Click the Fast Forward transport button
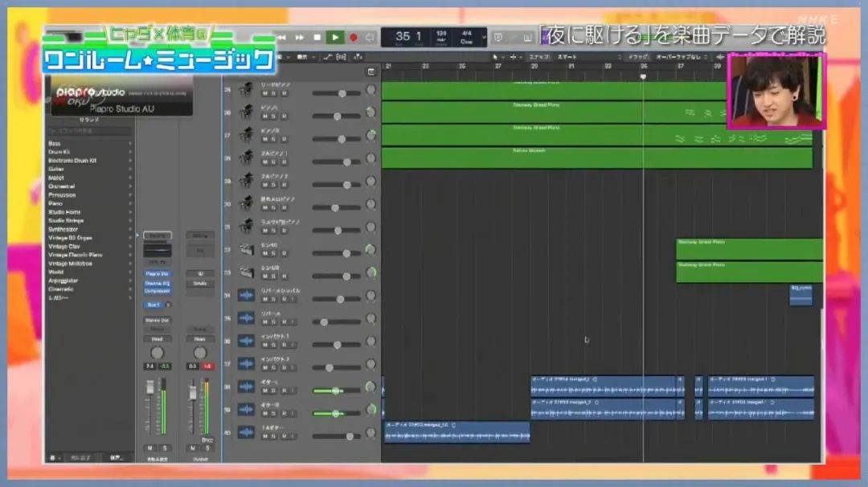The height and width of the screenshot is (487, 868). 300,38
